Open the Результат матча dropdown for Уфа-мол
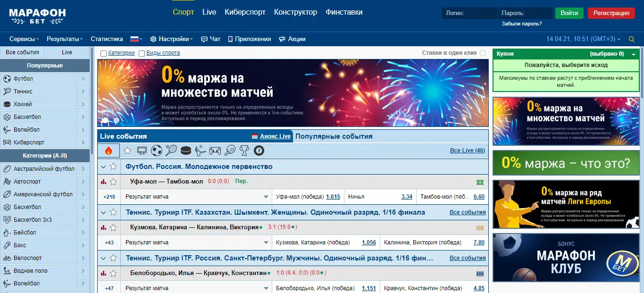 [x=266, y=197]
